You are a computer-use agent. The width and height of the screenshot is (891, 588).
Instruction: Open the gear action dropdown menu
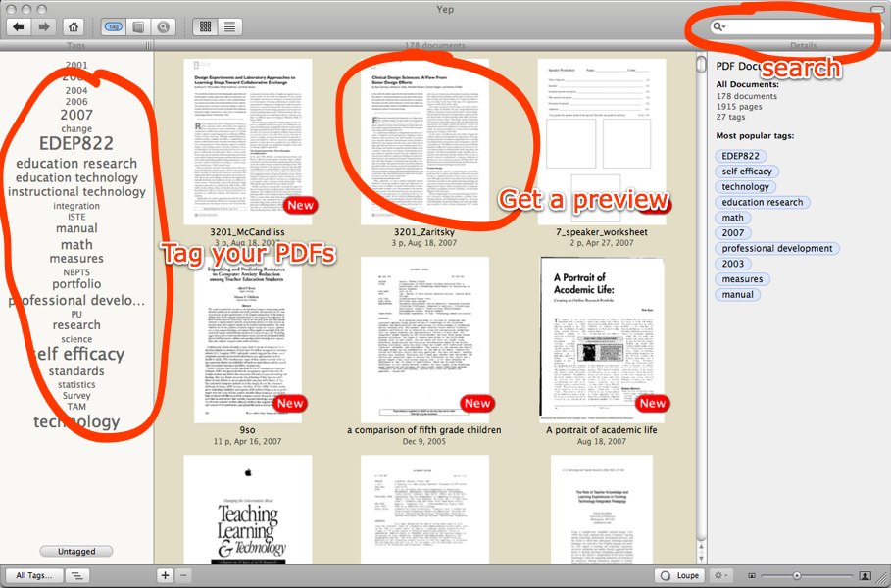[723, 575]
